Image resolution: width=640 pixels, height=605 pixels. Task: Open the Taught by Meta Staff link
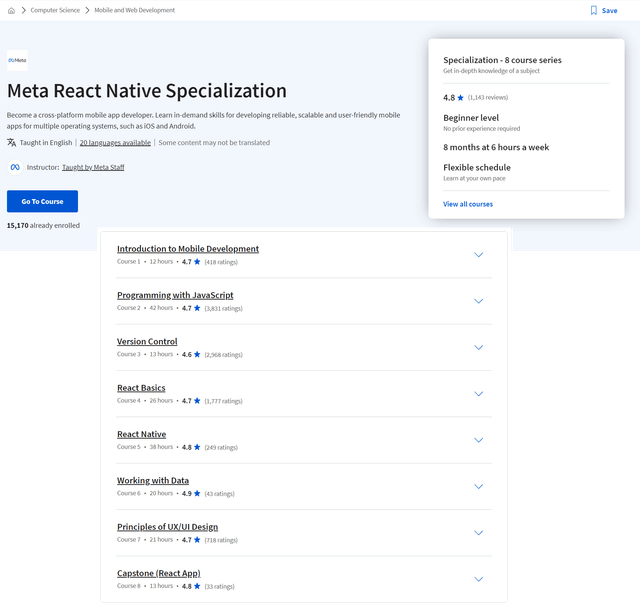[x=93, y=168]
